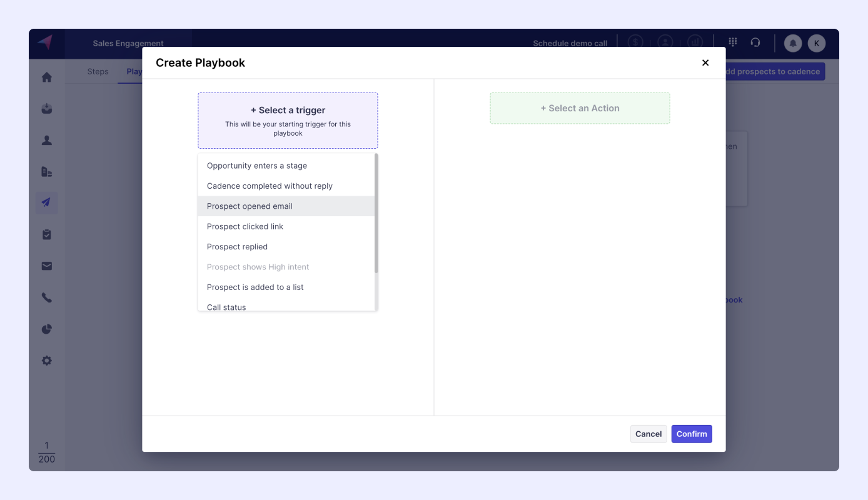Open the dialer keypad icon in the top bar

[732, 42]
